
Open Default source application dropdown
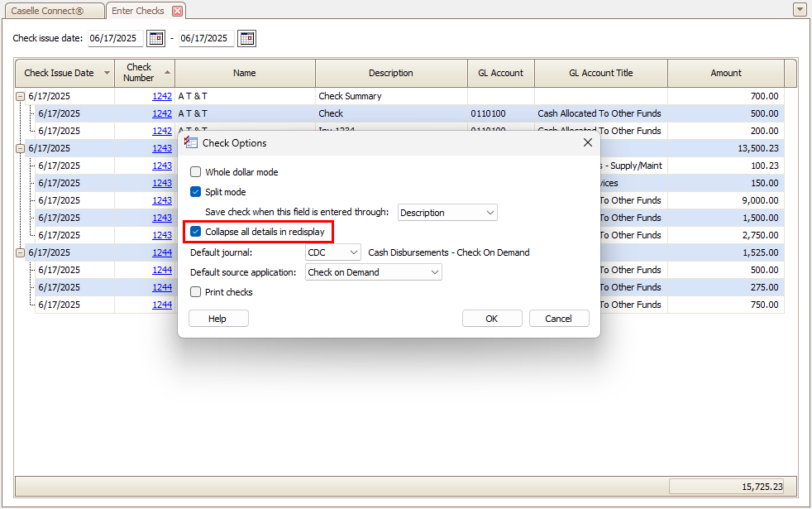point(434,272)
